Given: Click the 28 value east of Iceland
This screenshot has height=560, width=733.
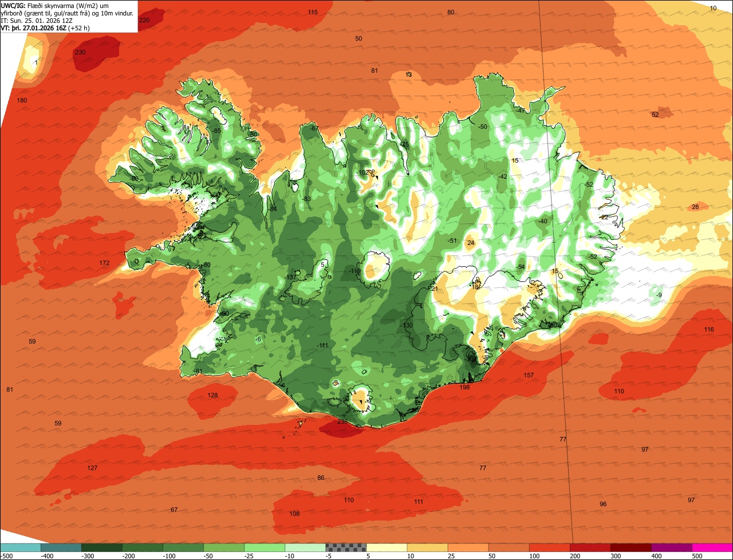Looking at the screenshot, I should (695, 207).
